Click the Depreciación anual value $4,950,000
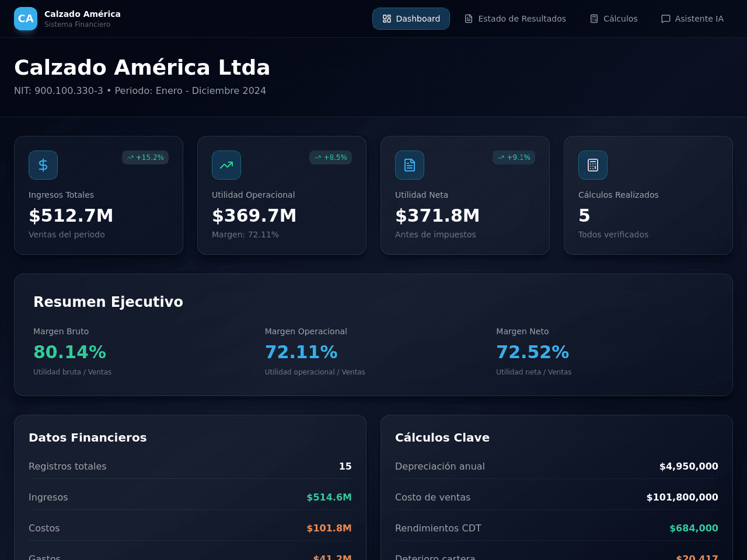The height and width of the screenshot is (560, 747). 689,466
